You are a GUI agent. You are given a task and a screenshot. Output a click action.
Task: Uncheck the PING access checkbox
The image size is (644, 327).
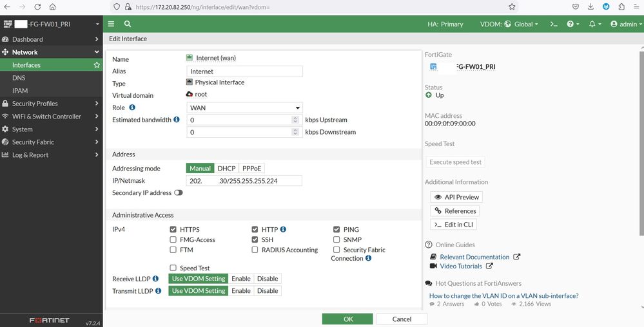click(x=337, y=229)
